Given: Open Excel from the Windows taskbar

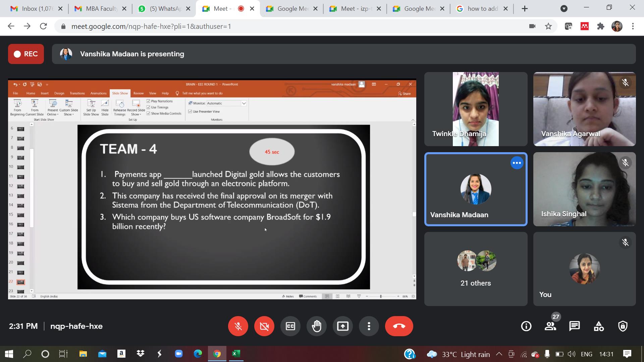Looking at the screenshot, I should tap(236, 354).
